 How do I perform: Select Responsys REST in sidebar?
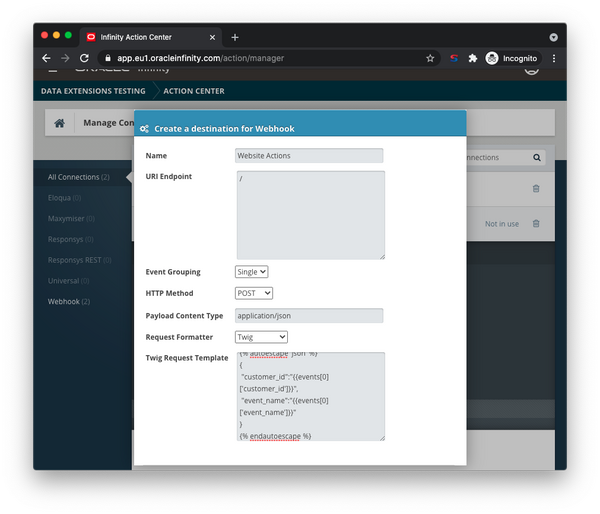(80, 260)
